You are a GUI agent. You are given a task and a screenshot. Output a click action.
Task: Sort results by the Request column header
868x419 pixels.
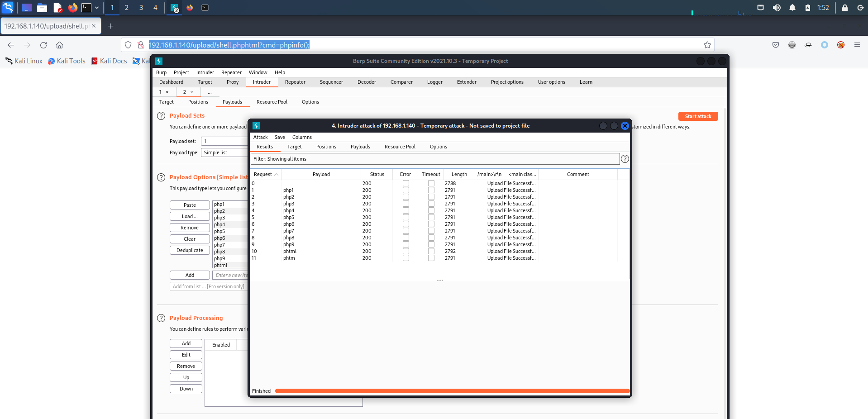pyautogui.click(x=266, y=174)
